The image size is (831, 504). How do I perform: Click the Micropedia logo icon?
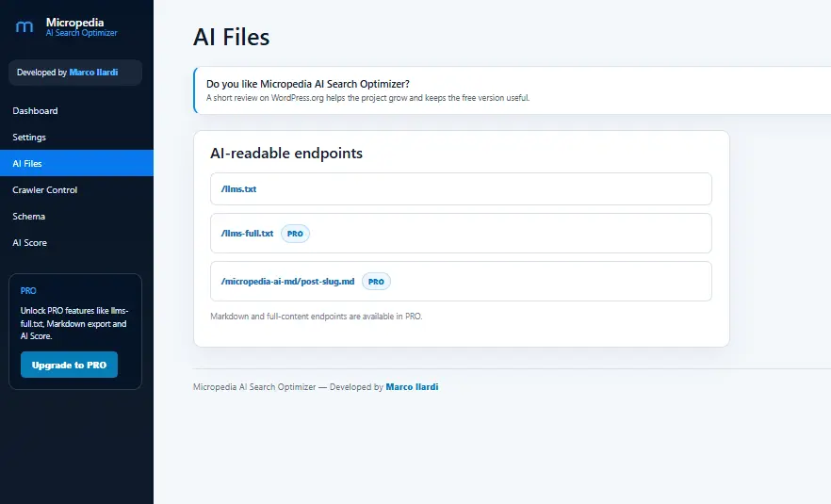[24, 26]
